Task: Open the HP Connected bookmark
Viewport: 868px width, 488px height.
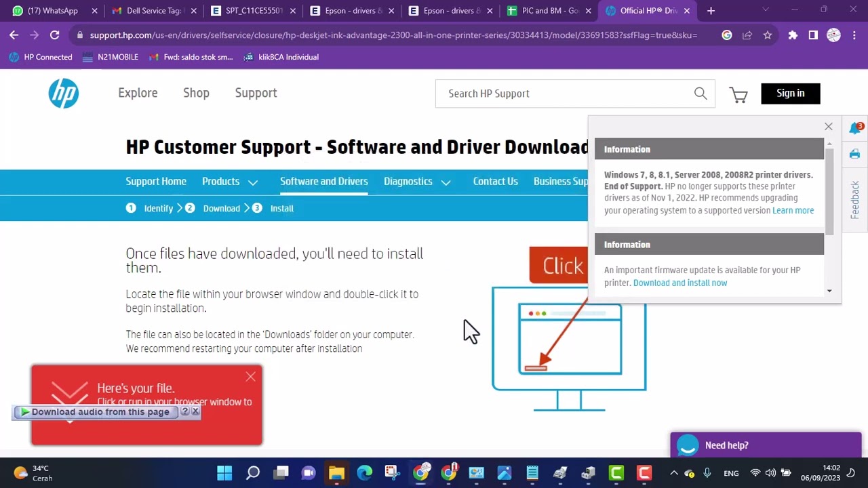Action: (41, 57)
